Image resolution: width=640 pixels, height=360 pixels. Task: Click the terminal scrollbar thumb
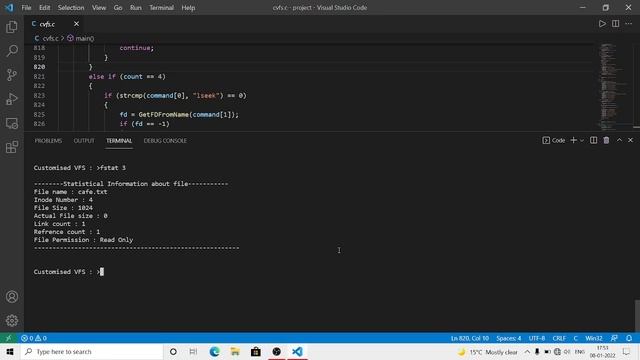coord(637,315)
